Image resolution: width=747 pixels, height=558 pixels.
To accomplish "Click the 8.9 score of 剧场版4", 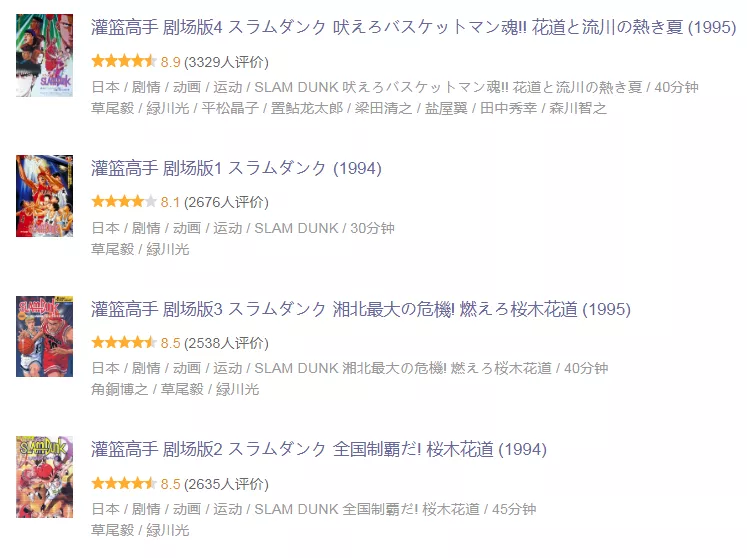I will 170,62.
